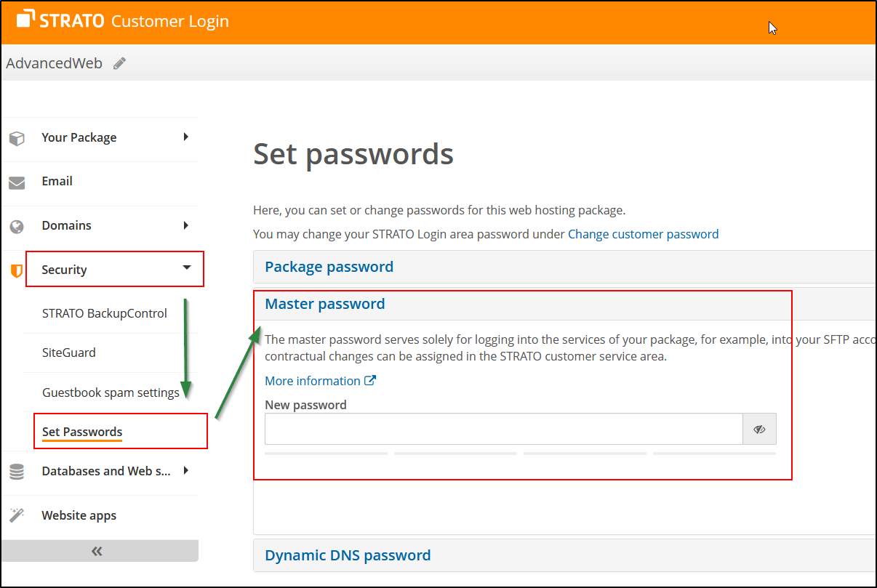Open STRATO BackupControl menu item
Screen dimensions: 877x588
coord(105,313)
